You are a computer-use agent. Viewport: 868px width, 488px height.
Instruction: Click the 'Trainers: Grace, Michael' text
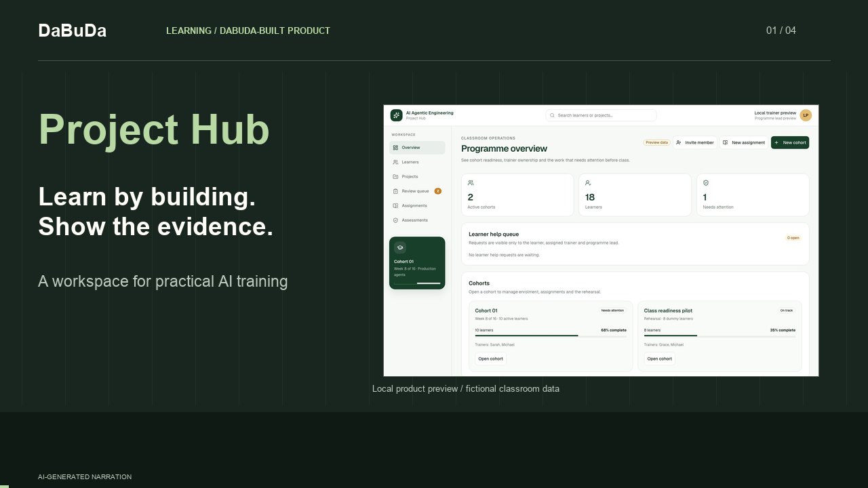point(663,345)
